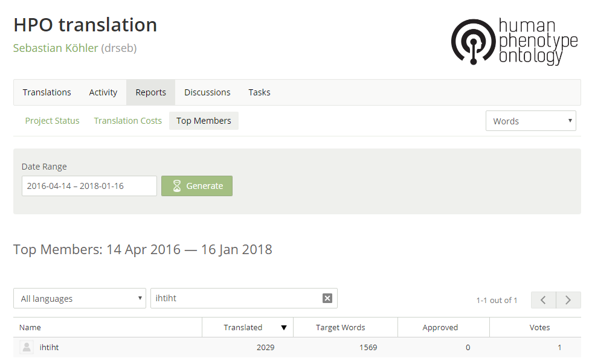Open the Words unit dropdown
This screenshot has width=592, height=364.
(x=530, y=121)
